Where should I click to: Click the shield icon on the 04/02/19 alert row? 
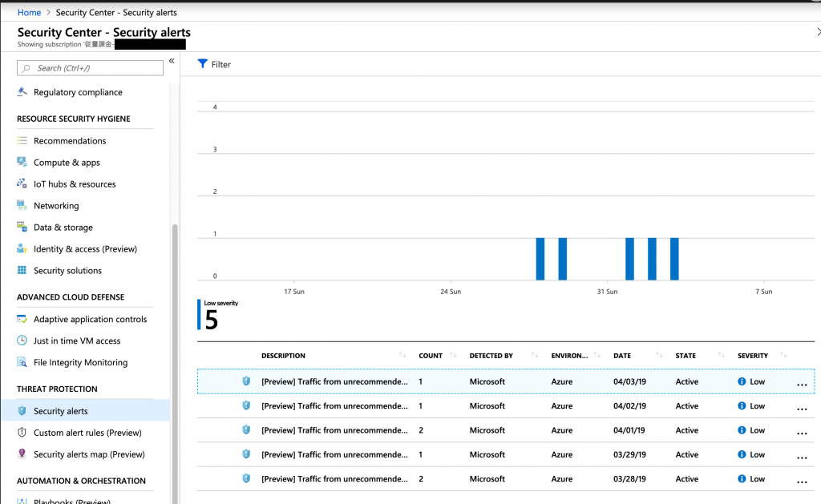click(x=246, y=405)
